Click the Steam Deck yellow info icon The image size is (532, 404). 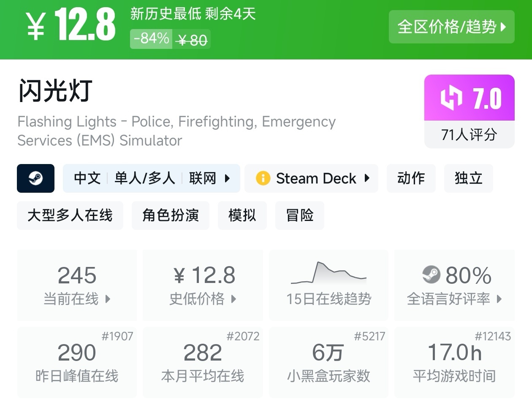pyautogui.click(x=263, y=178)
